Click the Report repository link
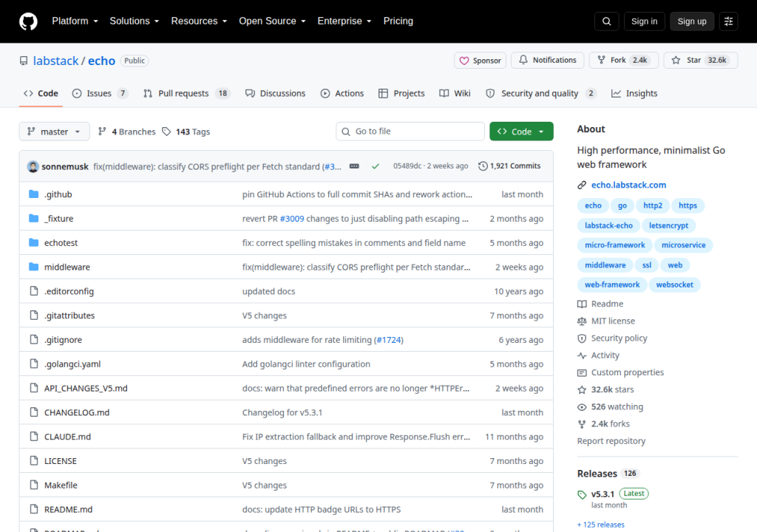 (611, 441)
